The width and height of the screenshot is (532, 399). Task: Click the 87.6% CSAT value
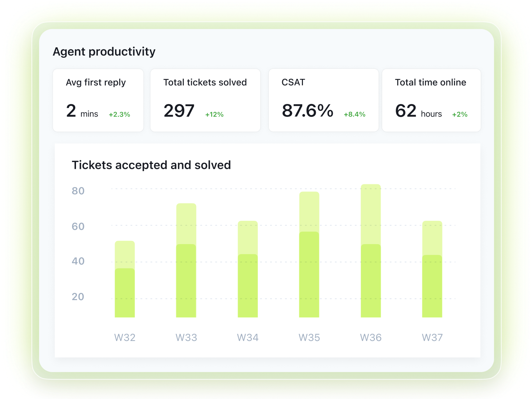(308, 110)
